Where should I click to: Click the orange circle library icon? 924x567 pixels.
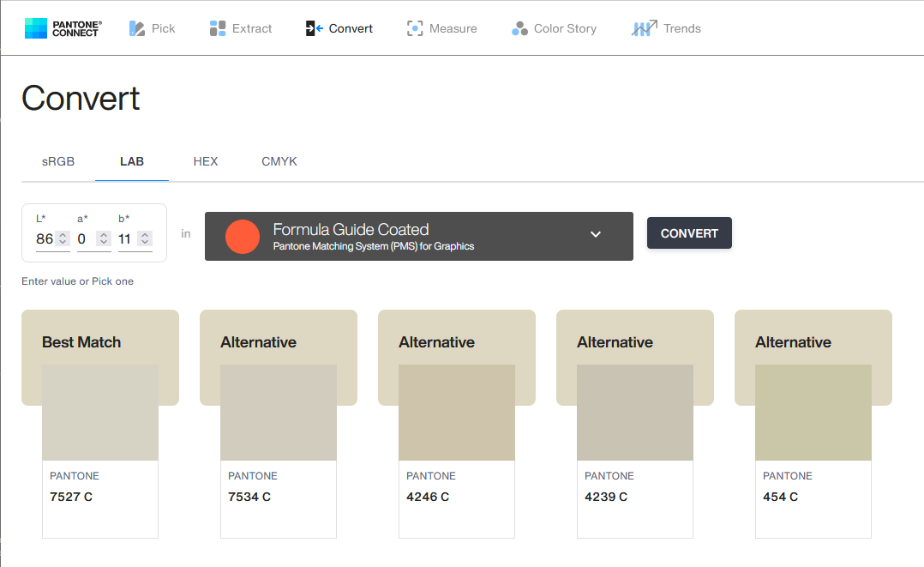[243, 237]
